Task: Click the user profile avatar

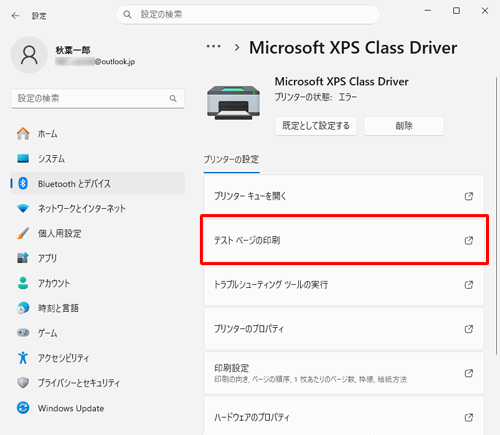Action: [29, 55]
